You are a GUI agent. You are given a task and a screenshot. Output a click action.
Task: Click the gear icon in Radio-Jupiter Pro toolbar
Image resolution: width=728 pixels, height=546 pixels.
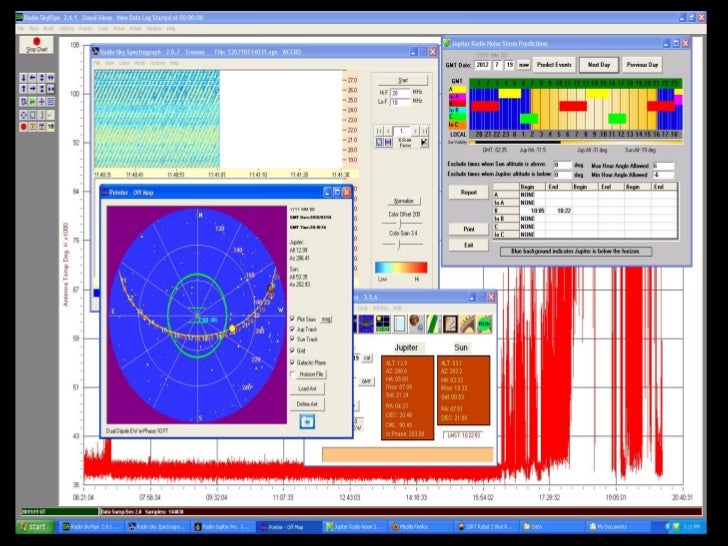tap(468, 324)
